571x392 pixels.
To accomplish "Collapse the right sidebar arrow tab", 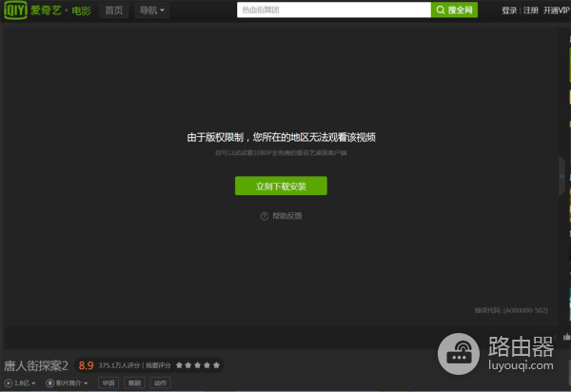I will [561, 176].
